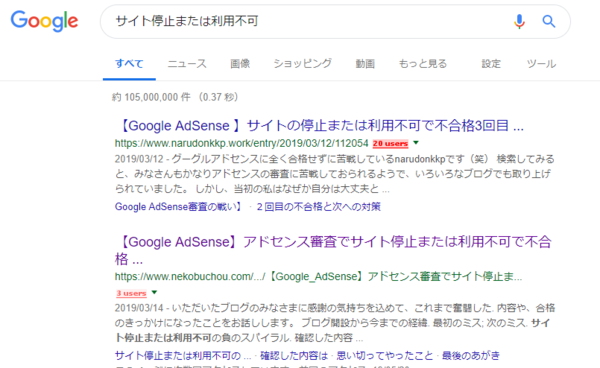The height and width of the screenshot is (368, 600).
Task: Open sitelink 2回目の不合格と次への対策
Action: point(318,207)
